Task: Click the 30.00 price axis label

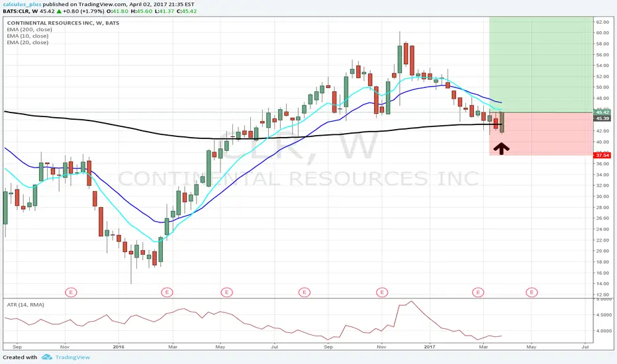Action: point(602,197)
